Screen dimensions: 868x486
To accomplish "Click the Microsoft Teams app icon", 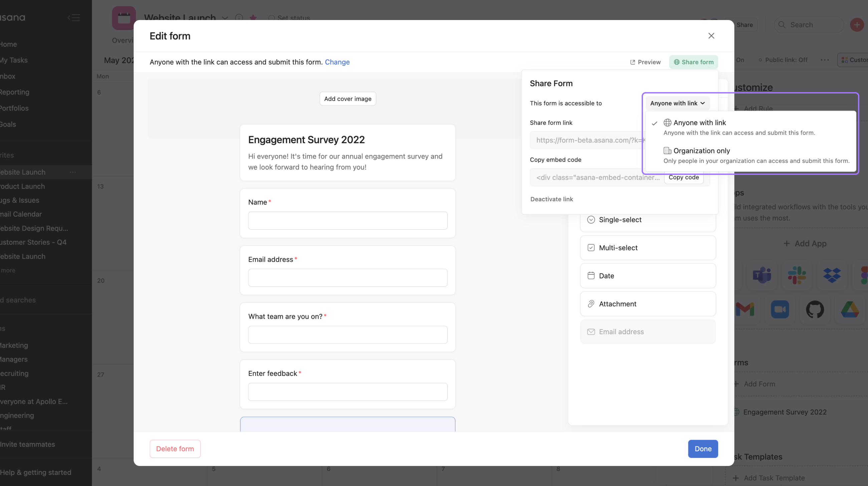I will [762, 275].
